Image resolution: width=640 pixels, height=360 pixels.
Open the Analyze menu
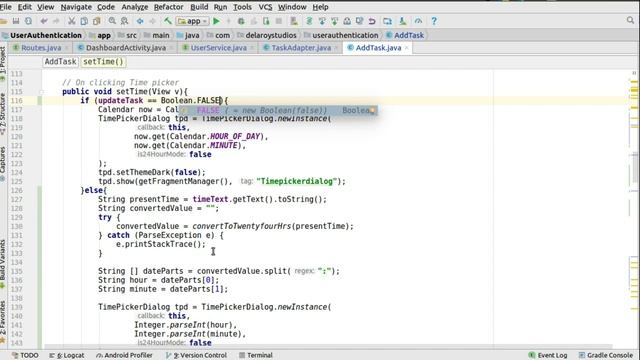click(135, 7)
